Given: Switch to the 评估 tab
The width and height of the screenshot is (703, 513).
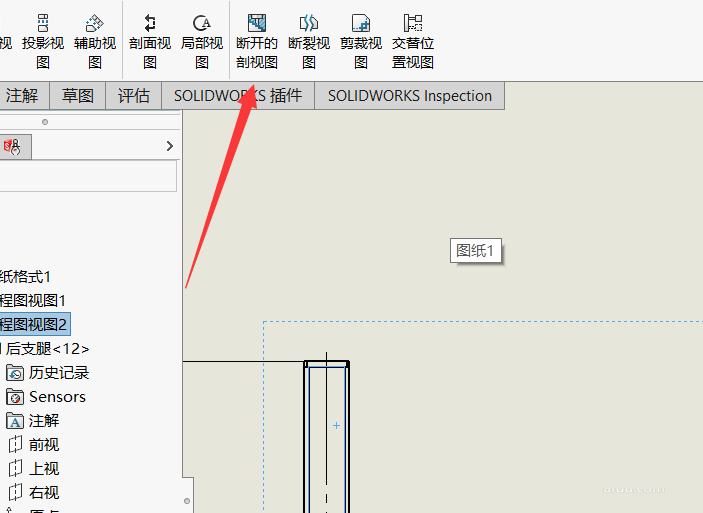Looking at the screenshot, I should point(134,96).
